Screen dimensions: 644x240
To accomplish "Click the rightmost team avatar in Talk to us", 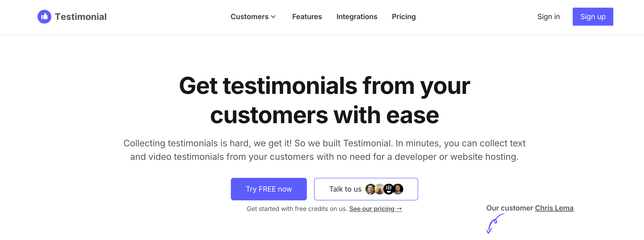I will click(x=399, y=190).
